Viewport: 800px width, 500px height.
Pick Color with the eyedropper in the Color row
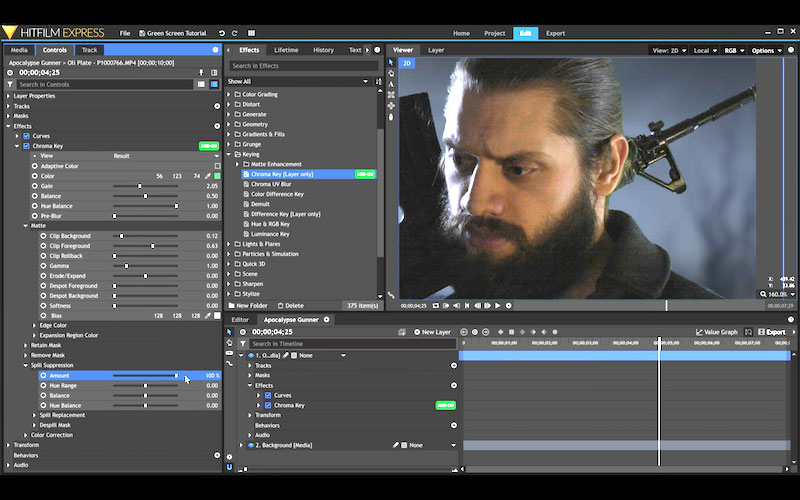pyautogui.click(x=208, y=176)
